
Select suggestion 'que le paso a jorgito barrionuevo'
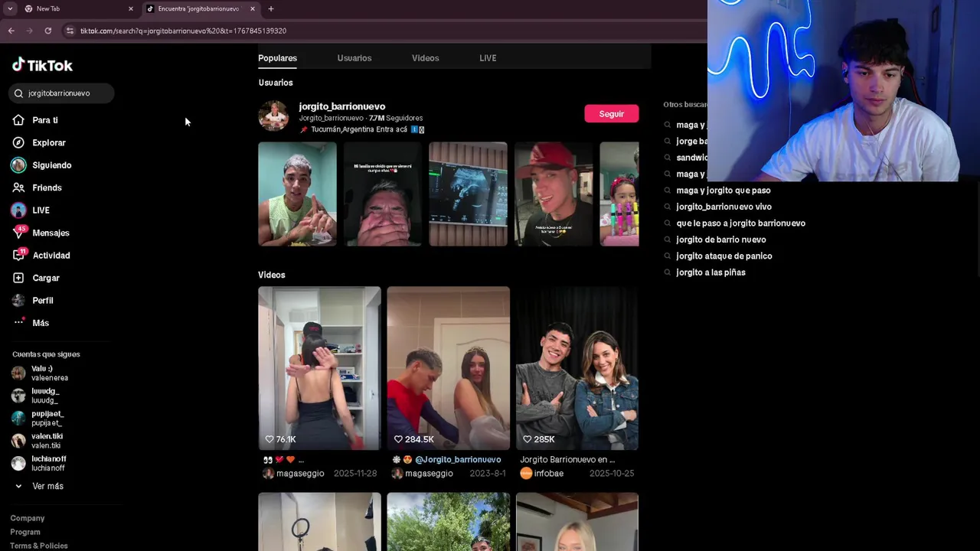740,223
